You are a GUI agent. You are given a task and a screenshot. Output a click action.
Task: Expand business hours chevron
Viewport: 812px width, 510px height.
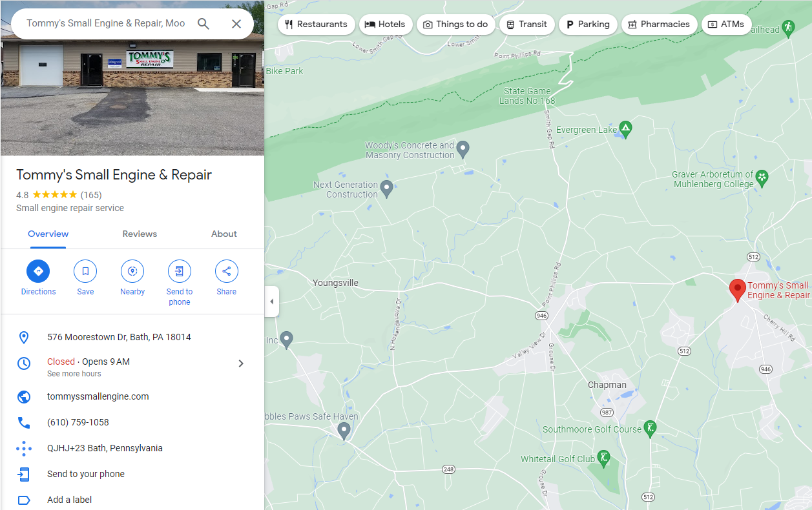tap(241, 363)
